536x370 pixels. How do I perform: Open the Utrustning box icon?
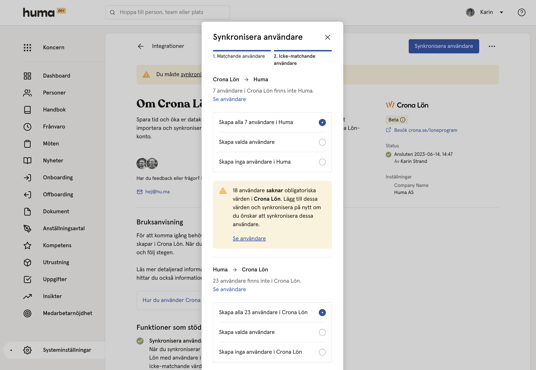tap(27, 262)
